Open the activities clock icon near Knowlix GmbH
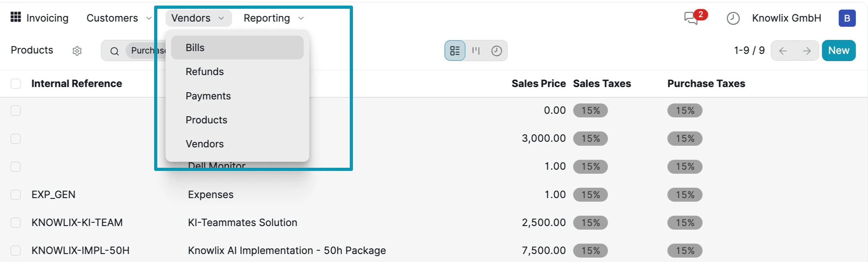Image resolution: width=868 pixels, height=262 pixels. tap(733, 18)
